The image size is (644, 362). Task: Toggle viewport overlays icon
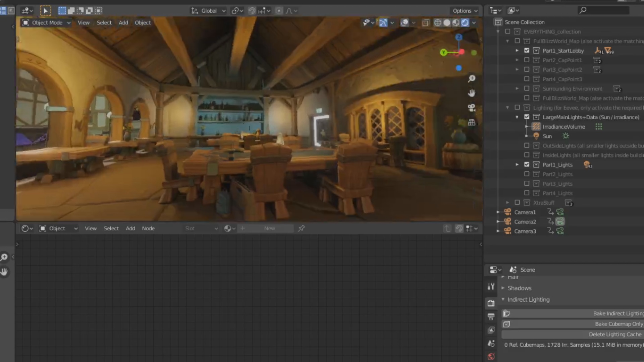pos(405,22)
